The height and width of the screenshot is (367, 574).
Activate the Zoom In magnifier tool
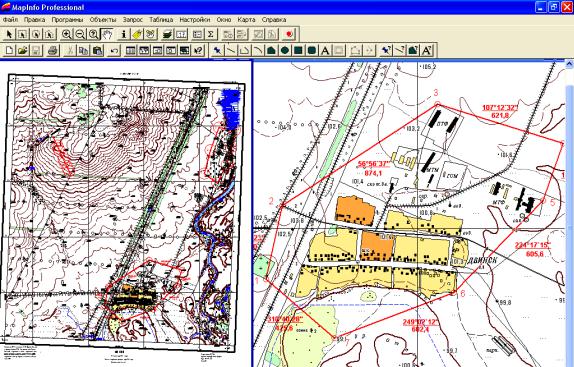[67, 34]
